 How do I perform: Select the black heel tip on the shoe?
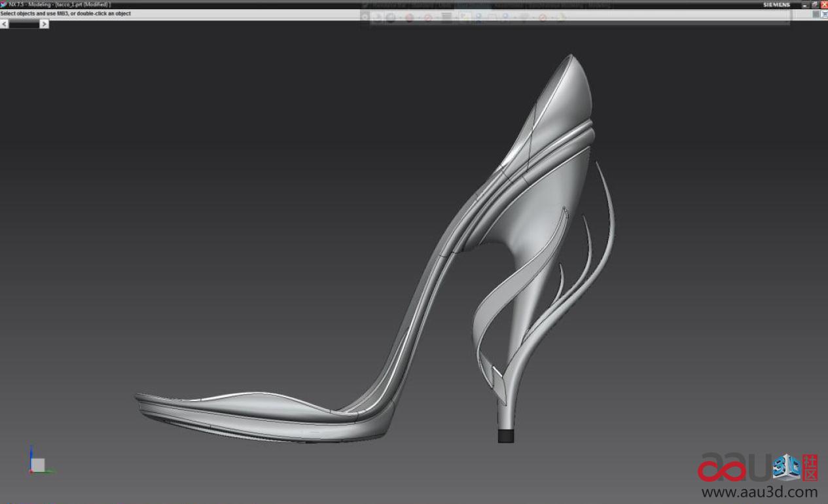(x=505, y=436)
